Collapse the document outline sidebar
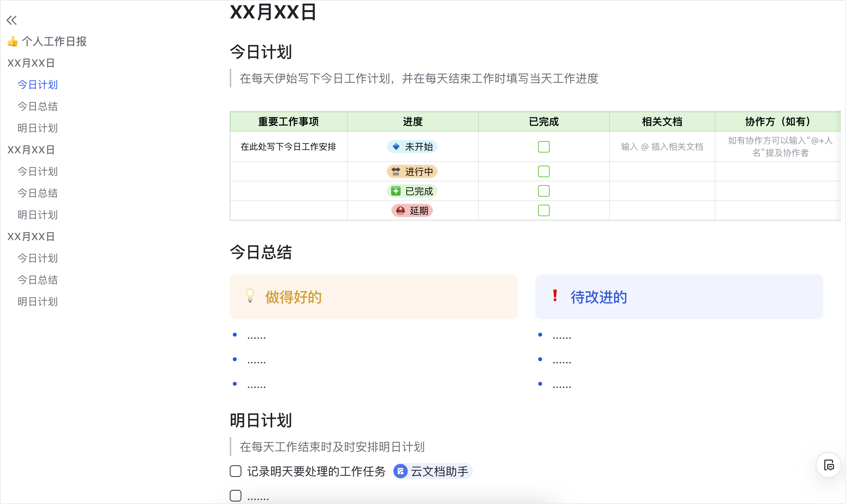The height and width of the screenshot is (504, 846). (12, 21)
